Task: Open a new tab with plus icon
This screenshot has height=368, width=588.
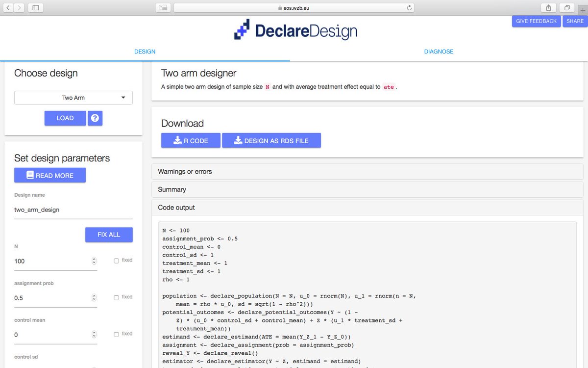Action: tap(583, 9)
